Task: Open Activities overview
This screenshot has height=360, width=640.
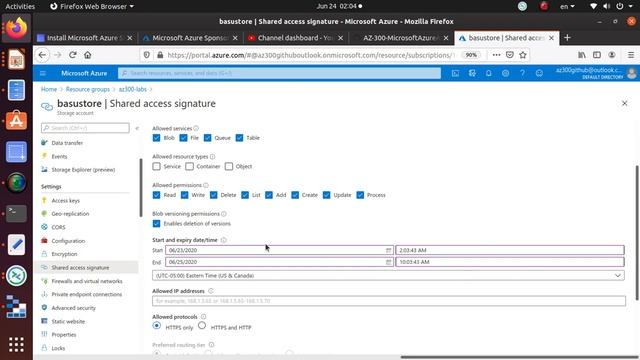Action: (x=20, y=6)
